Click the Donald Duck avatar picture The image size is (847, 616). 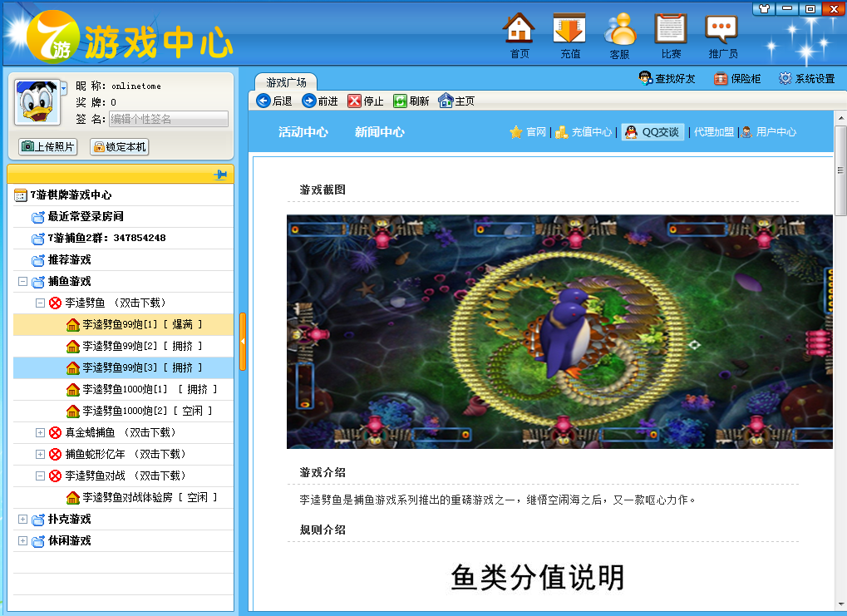coord(37,101)
